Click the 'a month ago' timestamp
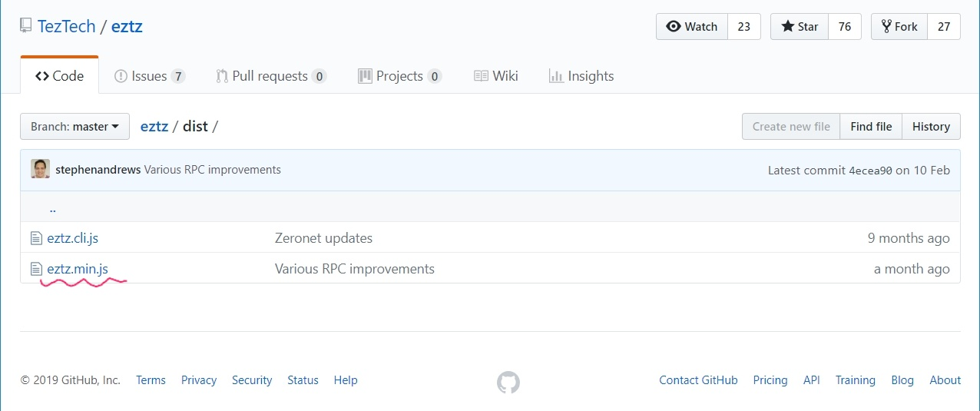 click(x=912, y=269)
